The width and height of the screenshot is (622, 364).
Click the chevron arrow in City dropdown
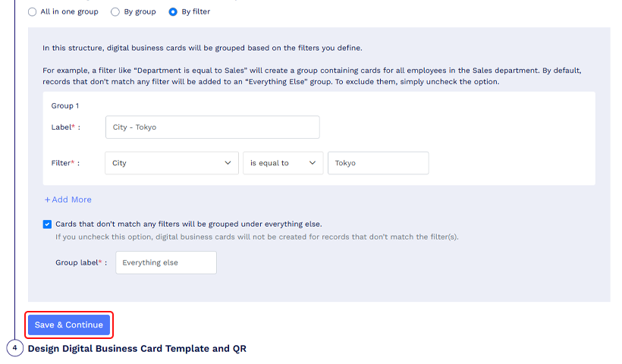tap(228, 163)
